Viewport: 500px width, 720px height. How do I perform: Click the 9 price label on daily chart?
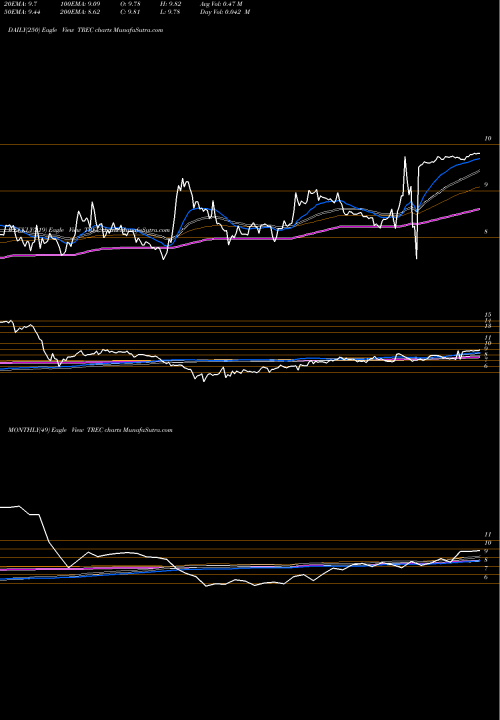486,185
